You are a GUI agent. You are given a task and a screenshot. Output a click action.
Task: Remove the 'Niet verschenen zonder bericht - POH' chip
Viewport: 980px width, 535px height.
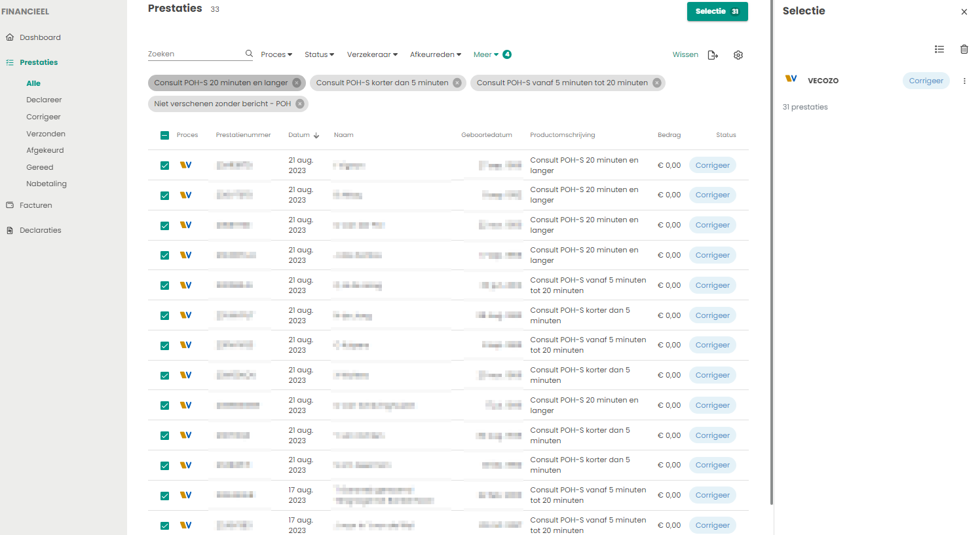pos(300,104)
